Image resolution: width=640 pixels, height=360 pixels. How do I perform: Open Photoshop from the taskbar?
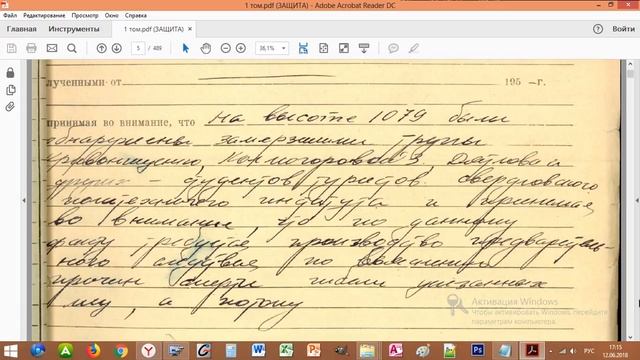tap(478, 351)
